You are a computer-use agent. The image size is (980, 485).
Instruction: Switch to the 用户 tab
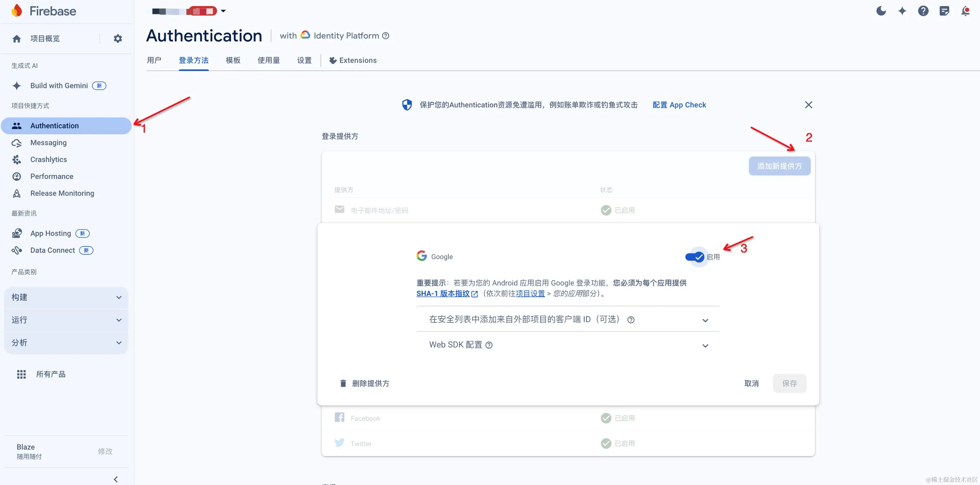(154, 60)
